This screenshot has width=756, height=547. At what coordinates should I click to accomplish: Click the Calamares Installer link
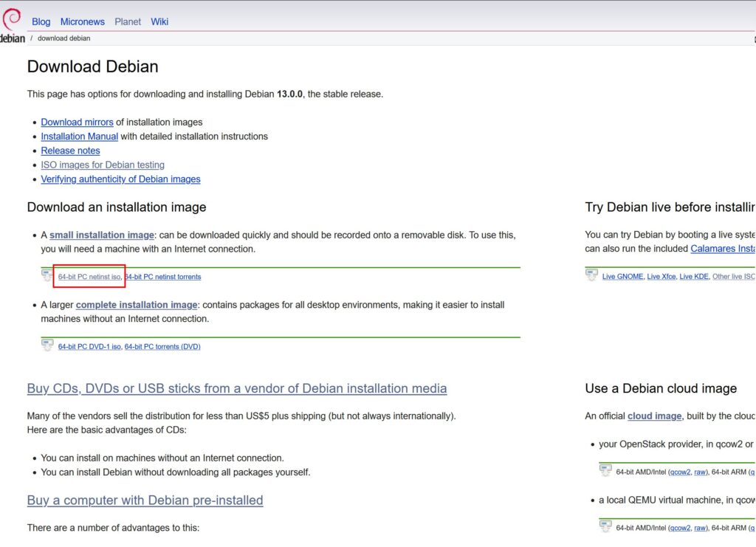(723, 249)
